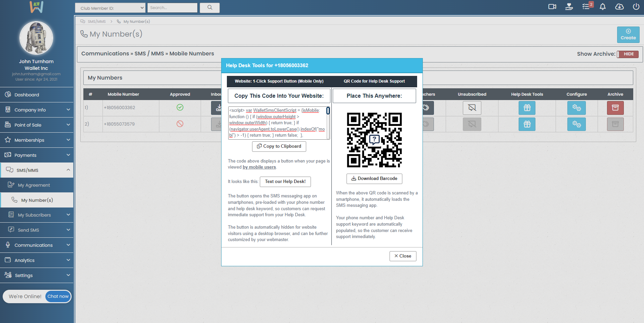Expand Memberships menu
This screenshot has height=323, width=644.
click(x=37, y=140)
